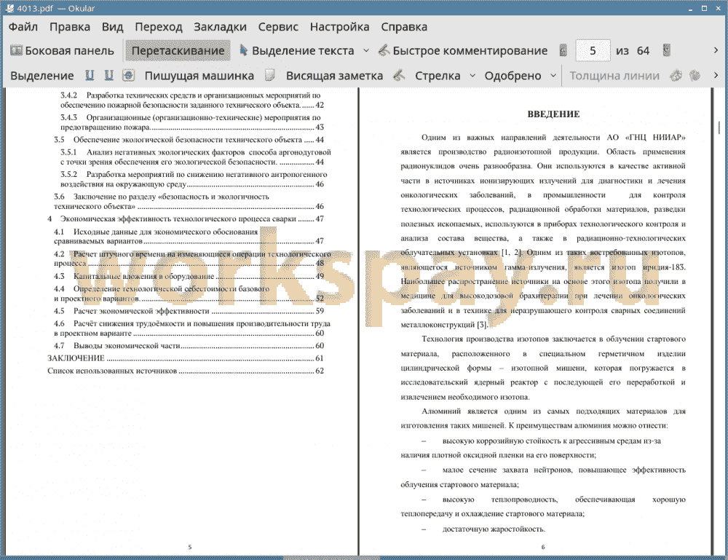Viewport: 728px width, 560px height.
Task: Select the Выделение текста tool
Action: (297, 51)
